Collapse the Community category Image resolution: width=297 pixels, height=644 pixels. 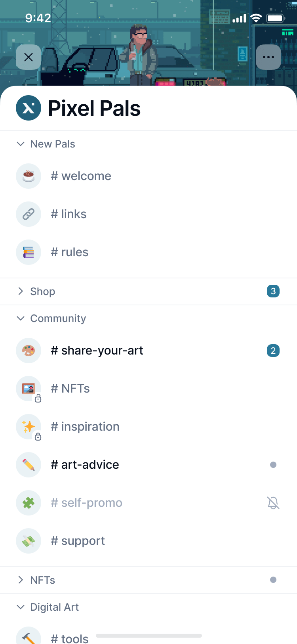coord(21,318)
